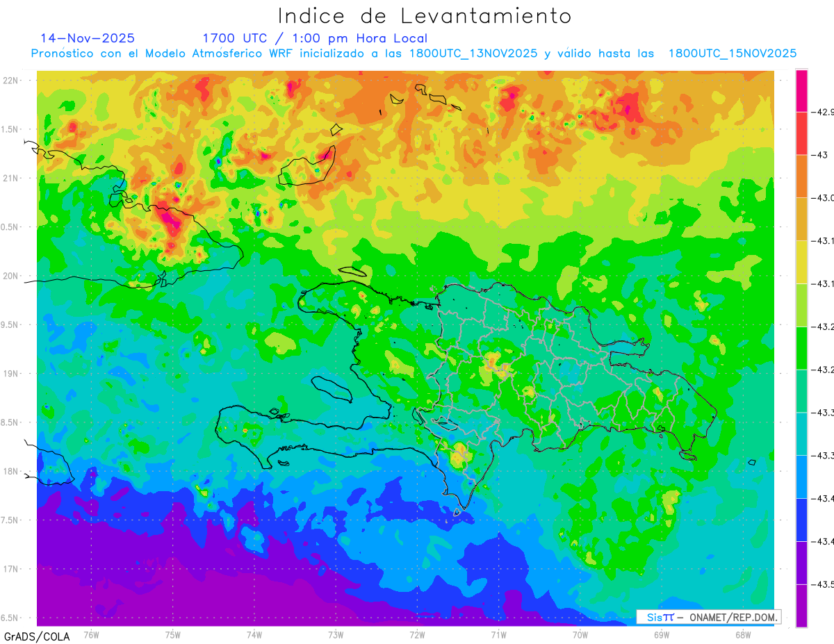The image size is (834, 644).
Task: Click the '70W' longitude label
Action: pos(580,634)
